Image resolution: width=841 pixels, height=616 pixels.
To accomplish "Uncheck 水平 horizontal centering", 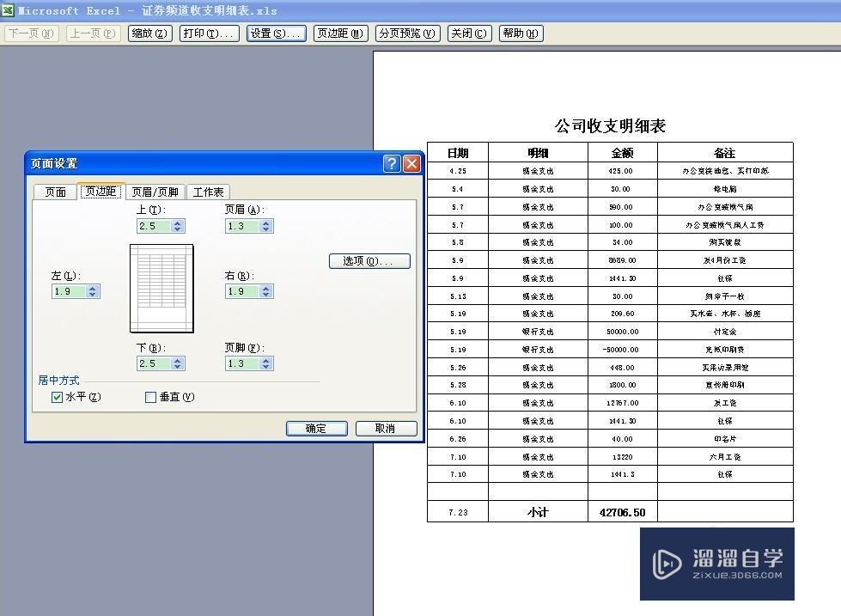I will tap(57, 395).
